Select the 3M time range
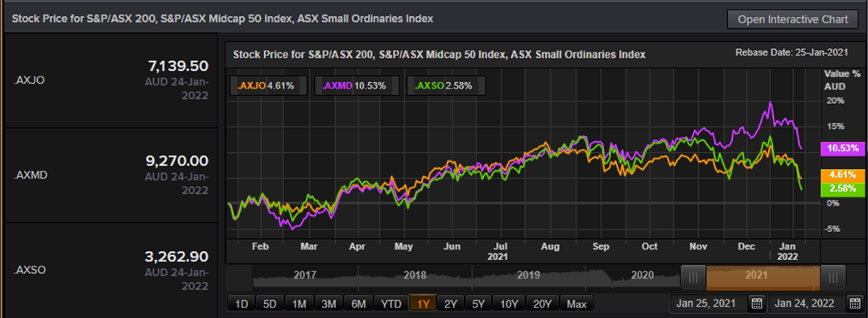 coord(329,304)
